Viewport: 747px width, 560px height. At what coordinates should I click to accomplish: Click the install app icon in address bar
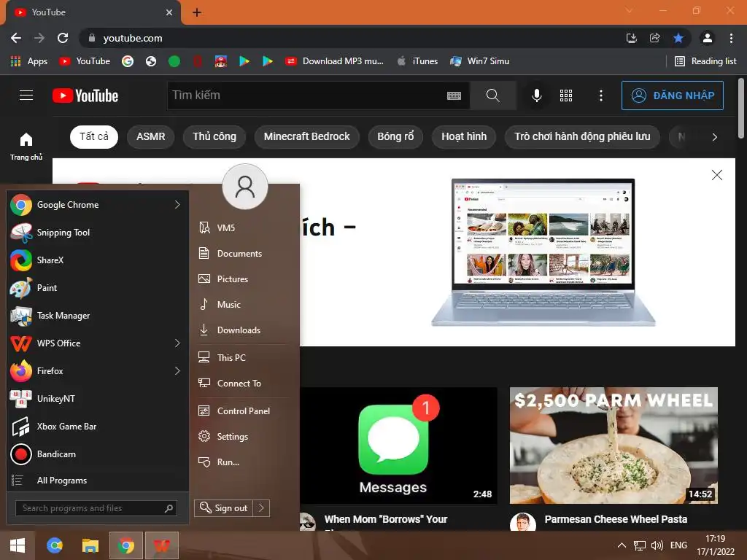point(631,38)
